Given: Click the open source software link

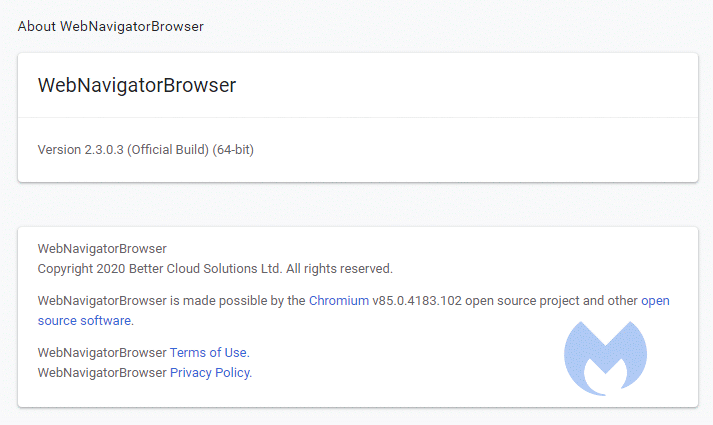Looking at the screenshot, I should (x=84, y=321).
